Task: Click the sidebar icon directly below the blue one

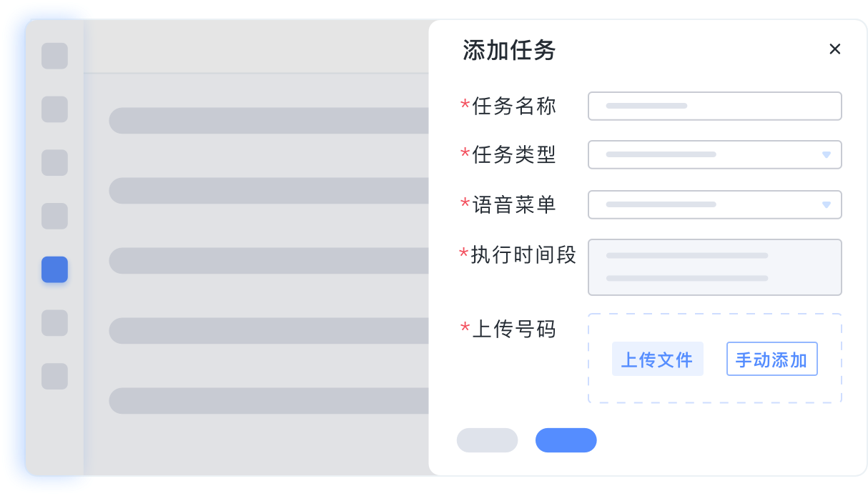Action: (54, 323)
